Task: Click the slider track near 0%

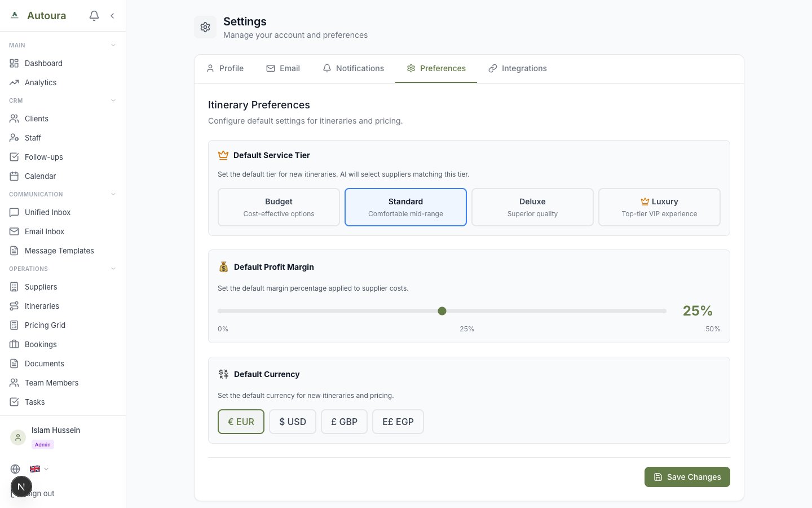Action: pyautogui.click(x=221, y=311)
